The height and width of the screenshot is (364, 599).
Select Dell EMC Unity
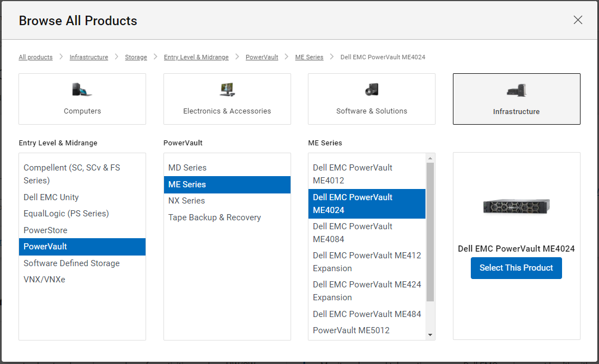tap(51, 197)
